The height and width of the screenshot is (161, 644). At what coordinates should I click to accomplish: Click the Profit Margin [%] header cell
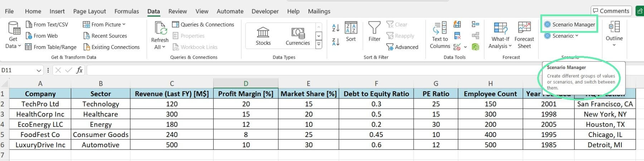246,94
